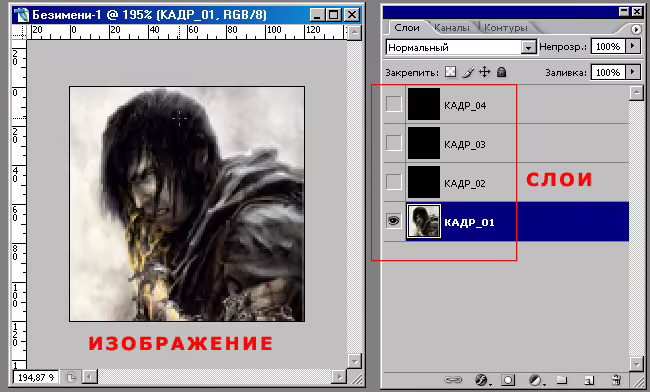Close the Безимени-1 document window
Image resolution: width=650 pixels, height=392 pixels.
tap(352, 15)
